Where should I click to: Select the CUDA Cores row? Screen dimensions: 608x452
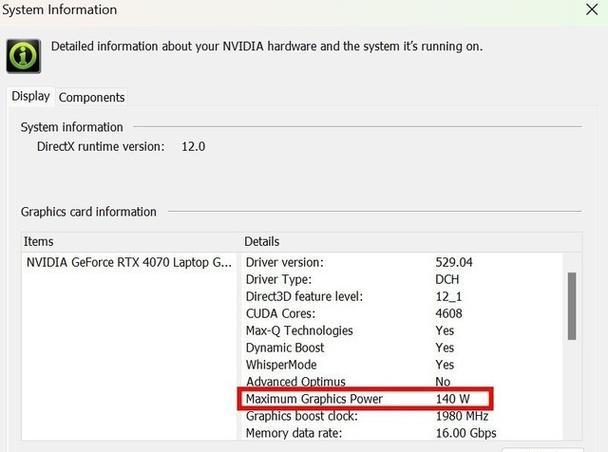click(402, 314)
